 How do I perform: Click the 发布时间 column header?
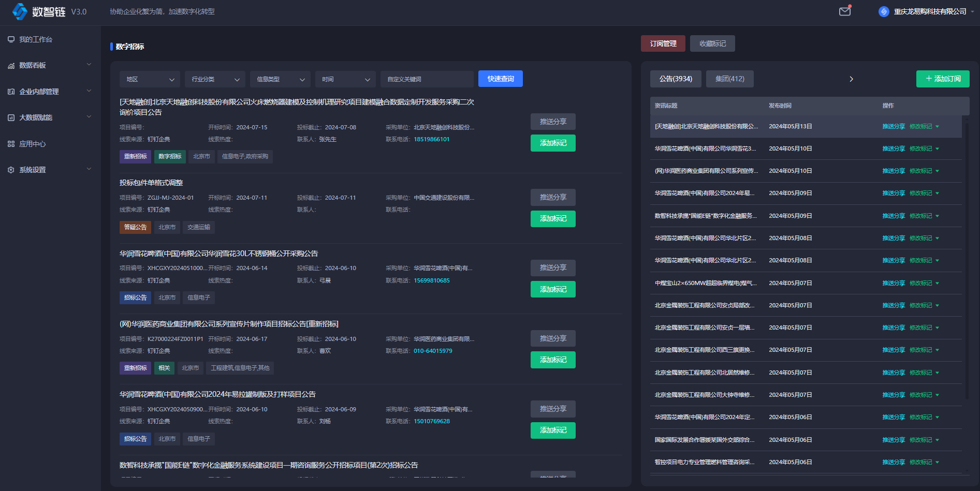[780, 106]
